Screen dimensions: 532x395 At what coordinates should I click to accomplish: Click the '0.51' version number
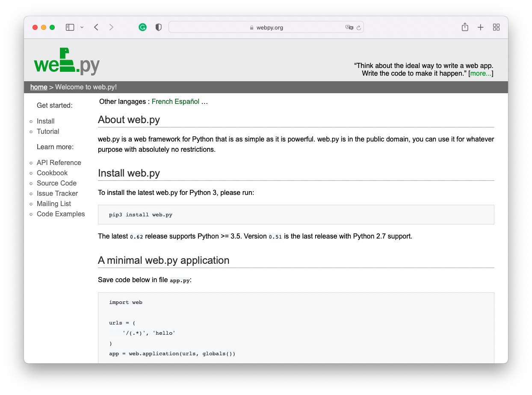click(275, 236)
